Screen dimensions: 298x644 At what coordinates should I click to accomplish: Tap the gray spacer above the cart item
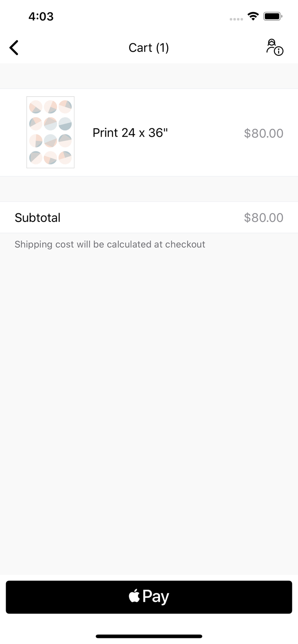pyautogui.click(x=149, y=76)
